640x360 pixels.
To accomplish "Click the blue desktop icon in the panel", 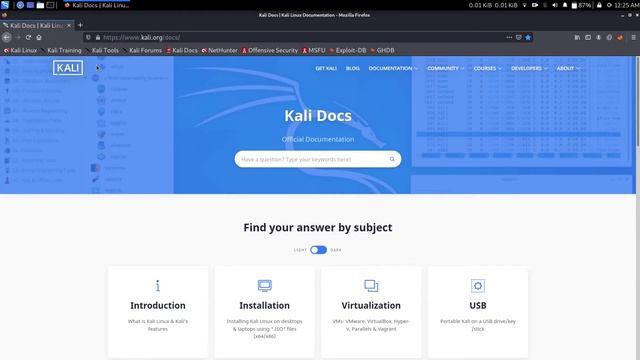I will [30, 5].
